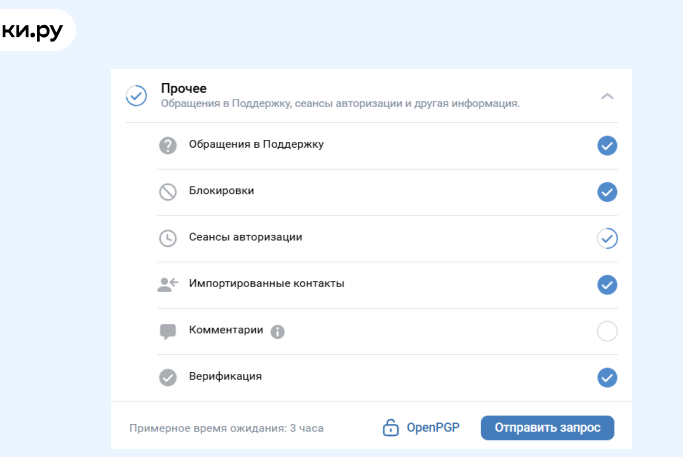The height and width of the screenshot is (457, 683).
Task: Click the Отправить запрос button
Action: 547,428
